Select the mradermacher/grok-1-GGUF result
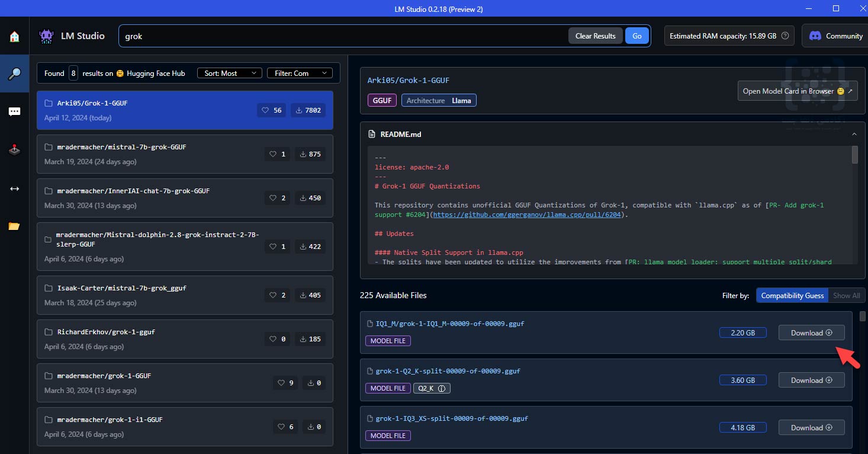 (185, 383)
